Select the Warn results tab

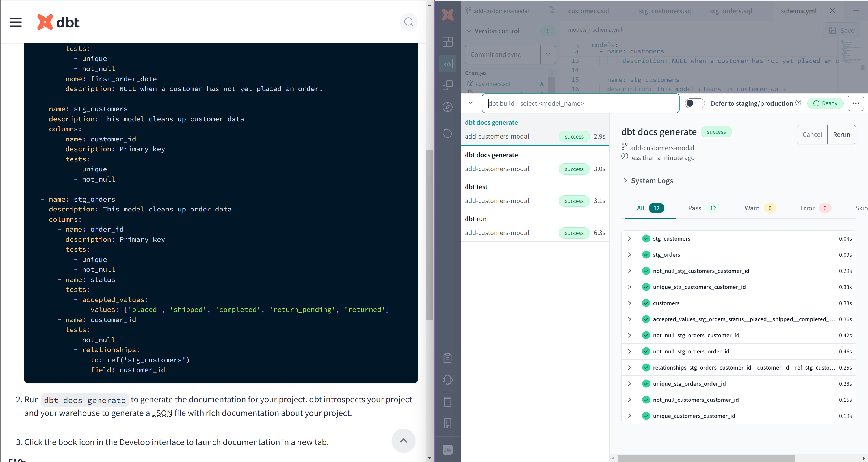click(760, 208)
